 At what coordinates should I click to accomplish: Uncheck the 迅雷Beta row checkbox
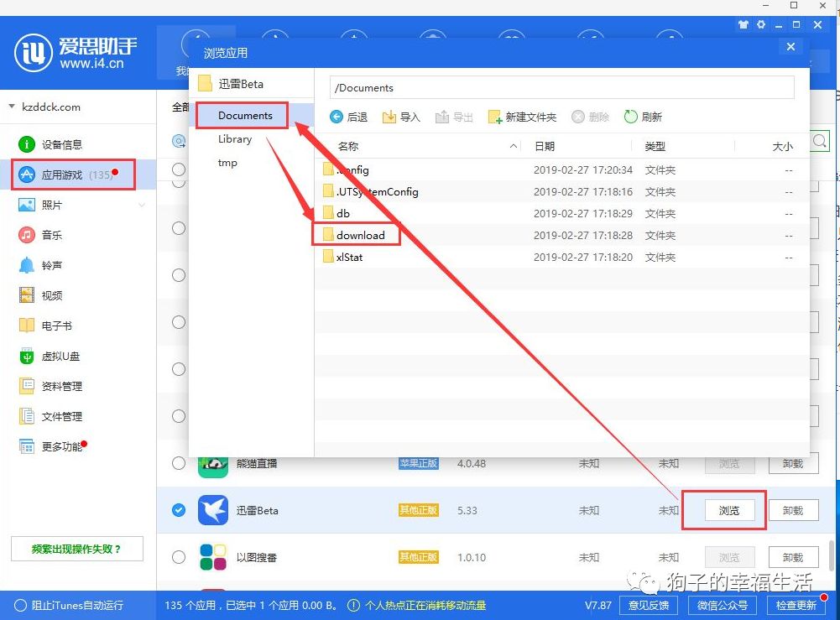[x=179, y=510]
